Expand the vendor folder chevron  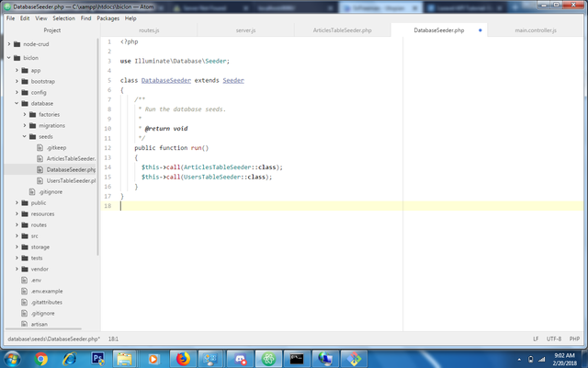(x=17, y=269)
